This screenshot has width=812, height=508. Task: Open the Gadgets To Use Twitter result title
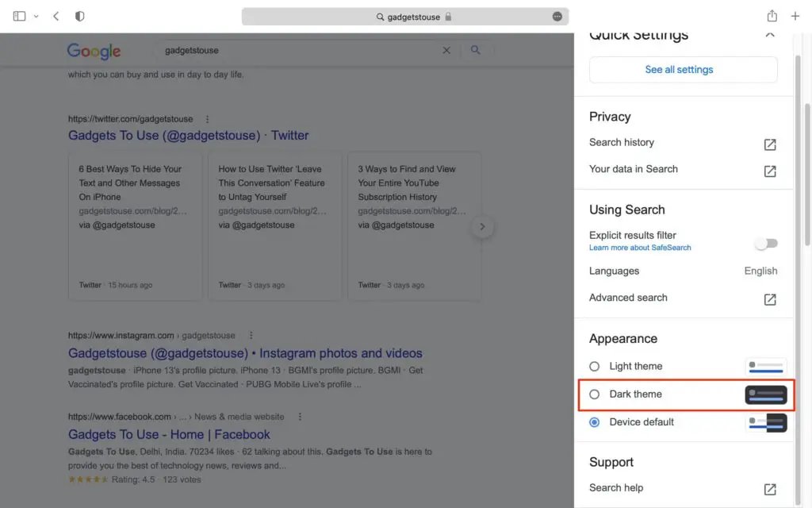(188, 135)
